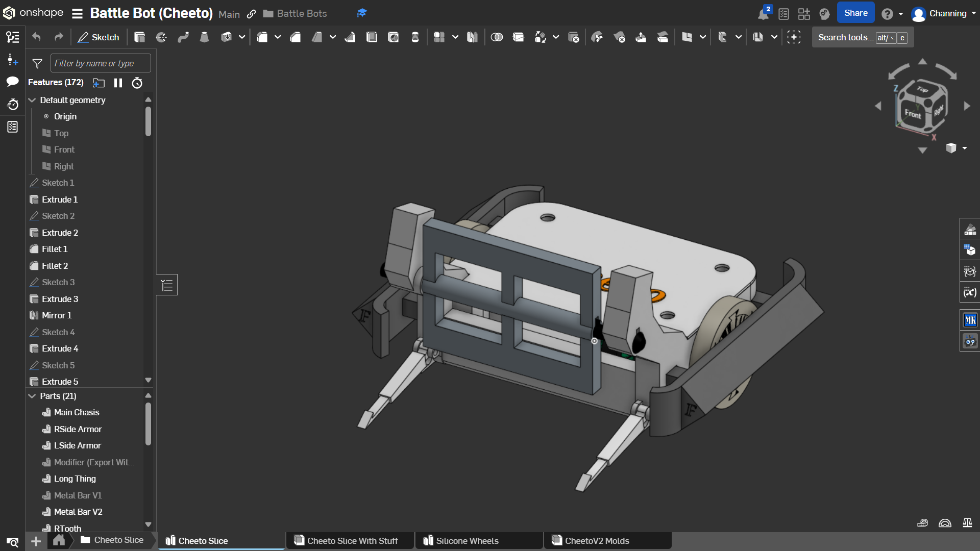Open the add custom features icon
Image resolution: width=980 pixels, height=551 pixels.
point(794,37)
